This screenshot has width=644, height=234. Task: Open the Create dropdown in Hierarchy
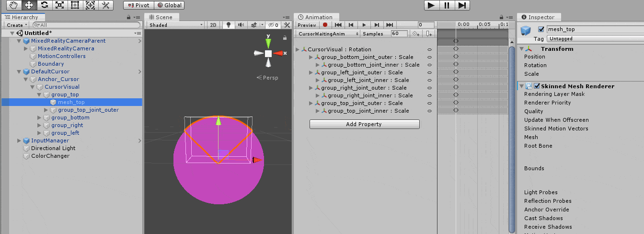(x=17, y=25)
